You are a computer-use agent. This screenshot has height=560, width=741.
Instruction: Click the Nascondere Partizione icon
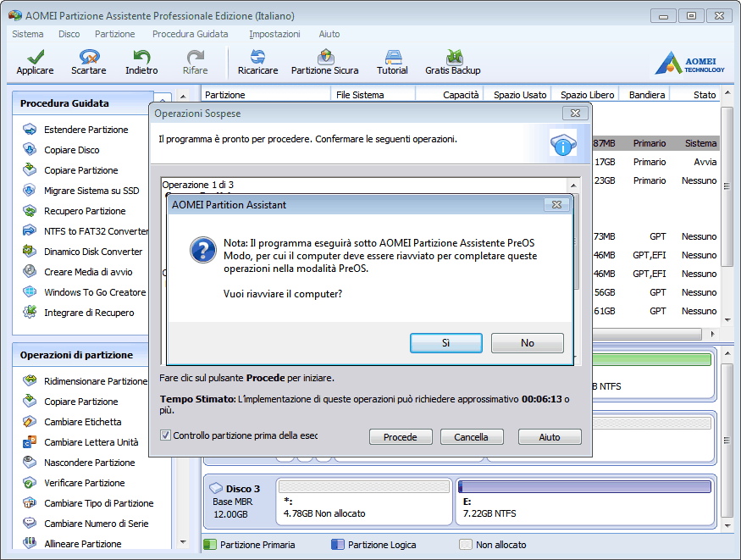(30, 462)
